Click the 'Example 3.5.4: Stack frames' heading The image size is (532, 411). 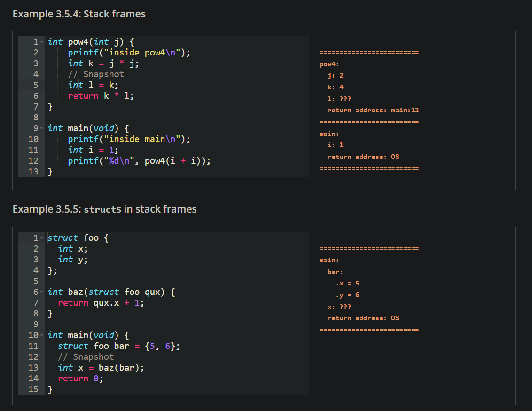pos(79,14)
